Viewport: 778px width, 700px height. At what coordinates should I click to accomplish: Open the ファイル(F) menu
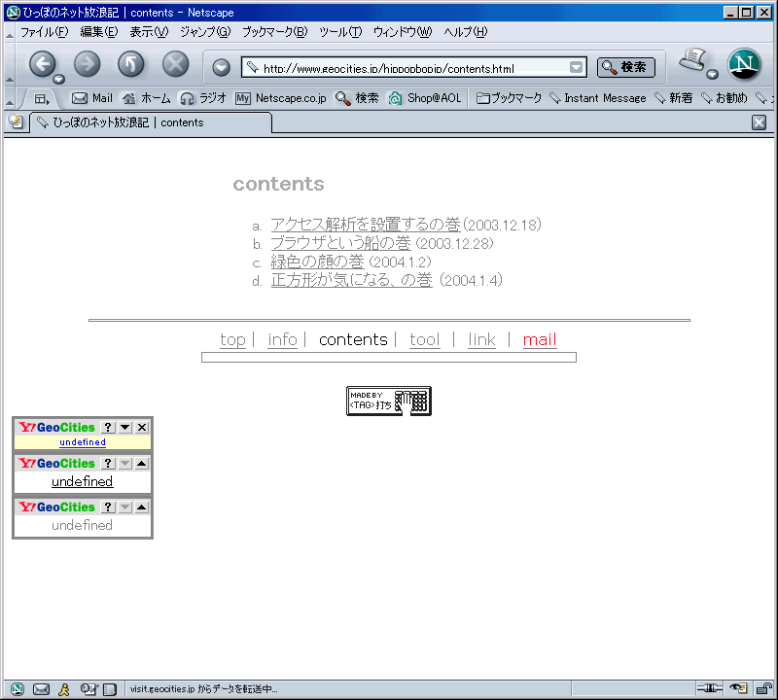[x=44, y=32]
